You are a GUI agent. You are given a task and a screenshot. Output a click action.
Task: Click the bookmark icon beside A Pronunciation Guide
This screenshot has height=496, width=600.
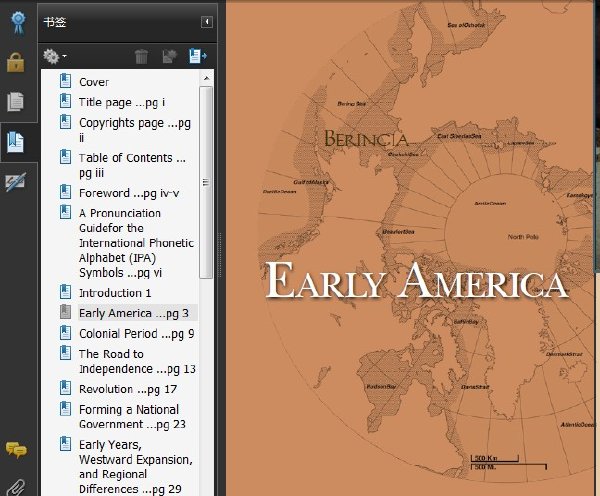(65, 212)
